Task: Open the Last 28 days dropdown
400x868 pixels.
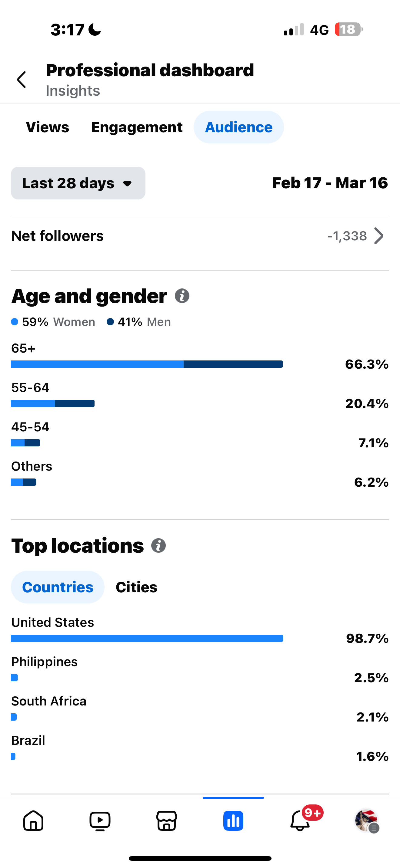Action: pyautogui.click(x=78, y=183)
